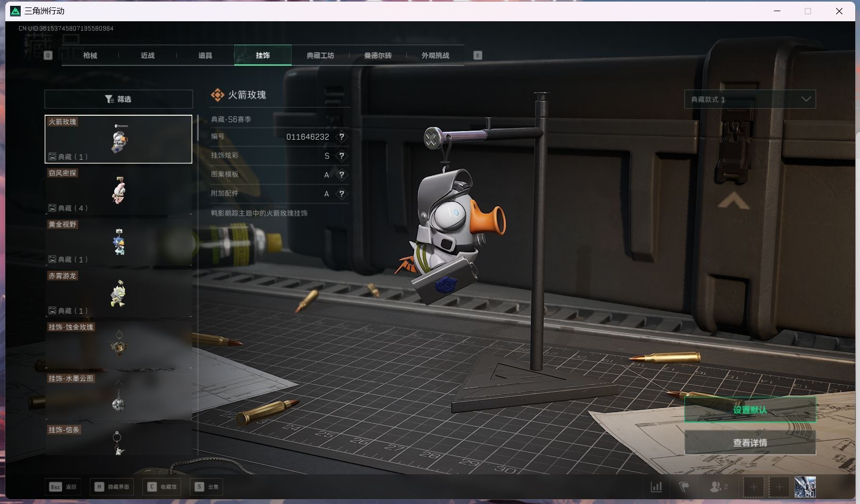Screen dimensions: 860x504
Task: Click the flag icon in bottom bar
Action: coord(684,486)
